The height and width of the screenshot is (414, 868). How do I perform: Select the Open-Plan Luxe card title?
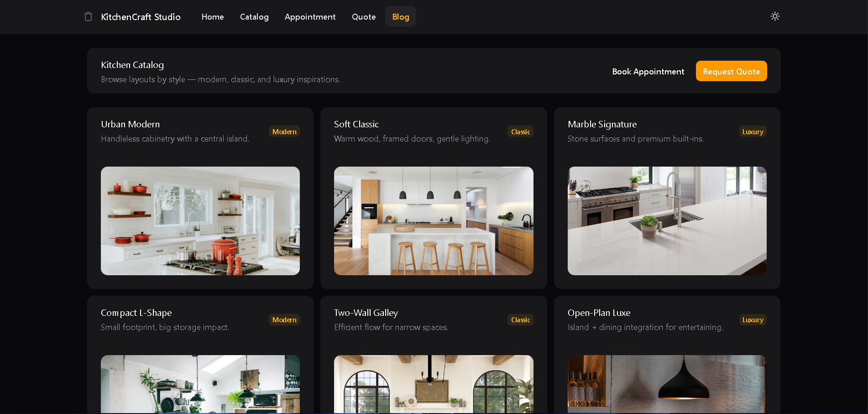(x=599, y=313)
